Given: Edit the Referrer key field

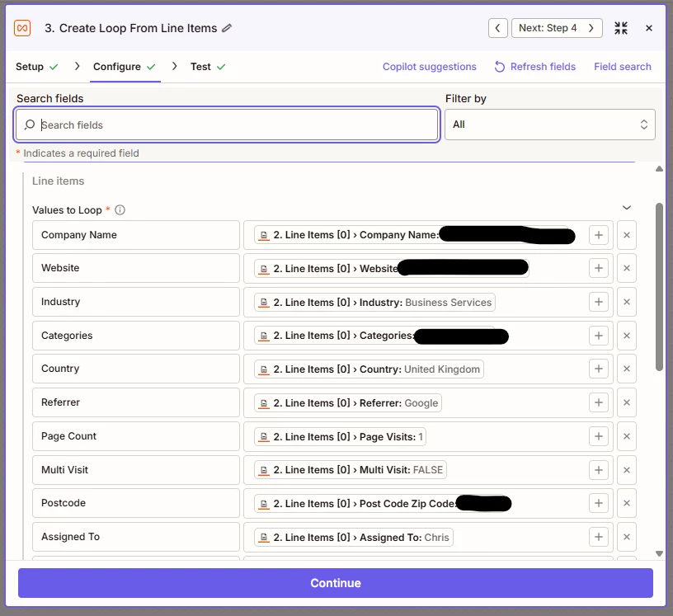Looking at the screenshot, I should [x=135, y=402].
